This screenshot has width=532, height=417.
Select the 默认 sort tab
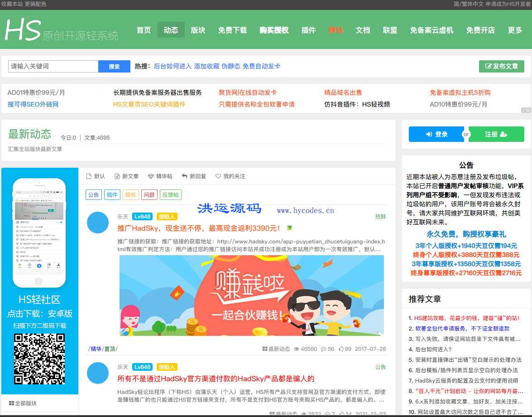pos(96,176)
